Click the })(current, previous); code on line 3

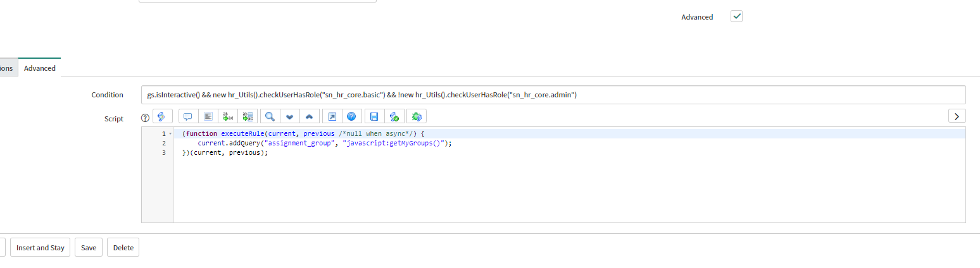click(x=225, y=153)
